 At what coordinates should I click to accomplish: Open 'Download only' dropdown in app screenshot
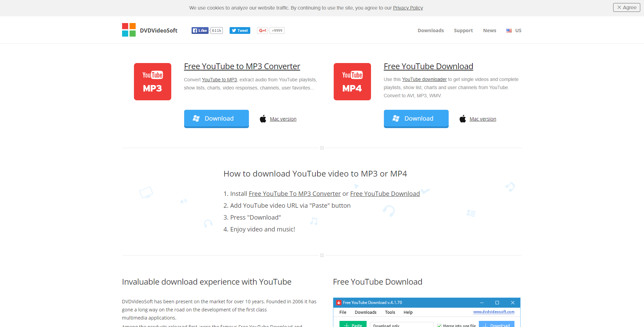click(402, 325)
